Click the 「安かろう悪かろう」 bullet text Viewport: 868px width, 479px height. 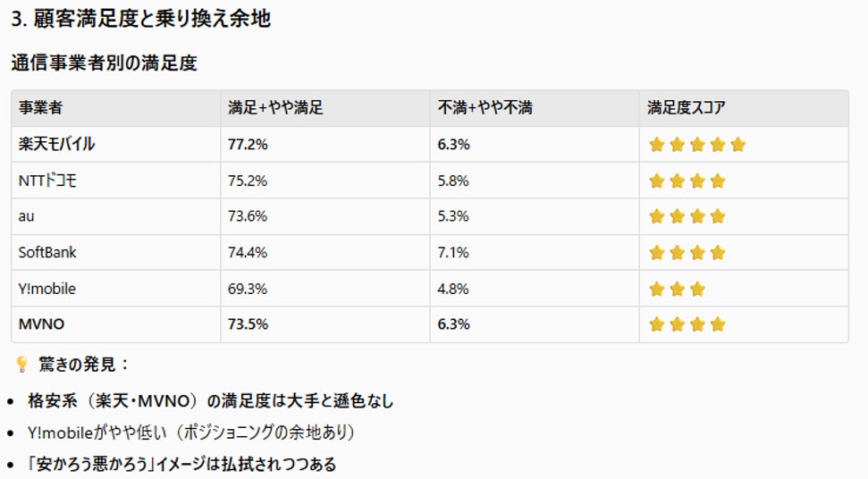tap(181, 465)
